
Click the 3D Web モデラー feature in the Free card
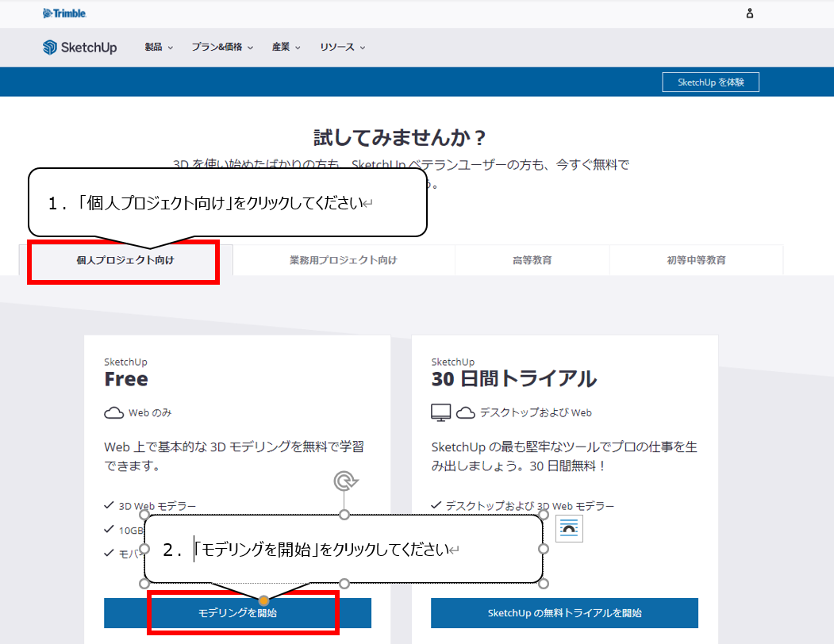(157, 506)
